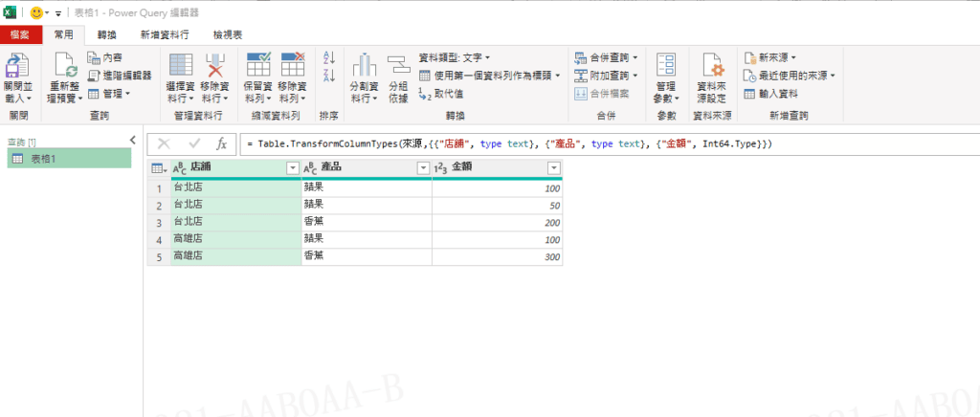
Task: Click the 關閉並載入 (Close & Load) icon
Action: coord(17,69)
